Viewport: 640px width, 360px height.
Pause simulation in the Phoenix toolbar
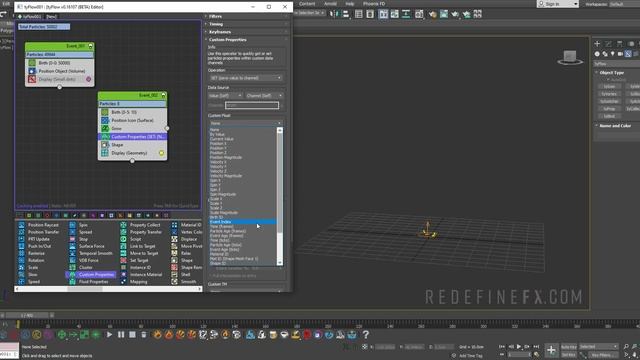click(121, 335)
